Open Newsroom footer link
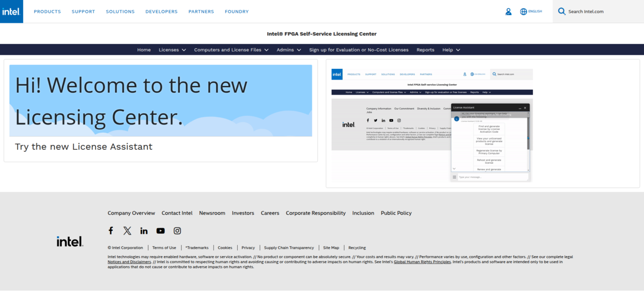This screenshot has width=644, height=292. (212, 213)
